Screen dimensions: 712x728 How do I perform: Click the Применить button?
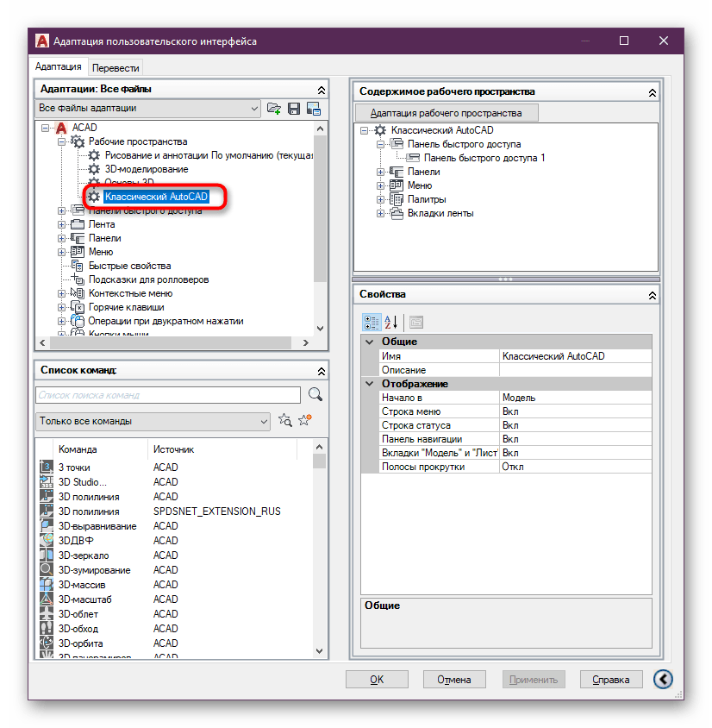point(534,679)
